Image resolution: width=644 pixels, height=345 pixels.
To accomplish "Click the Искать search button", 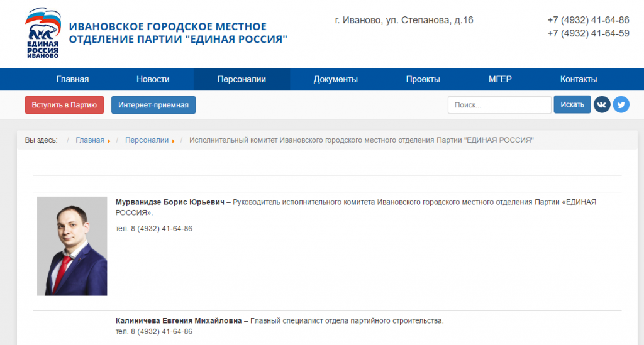I will [572, 104].
